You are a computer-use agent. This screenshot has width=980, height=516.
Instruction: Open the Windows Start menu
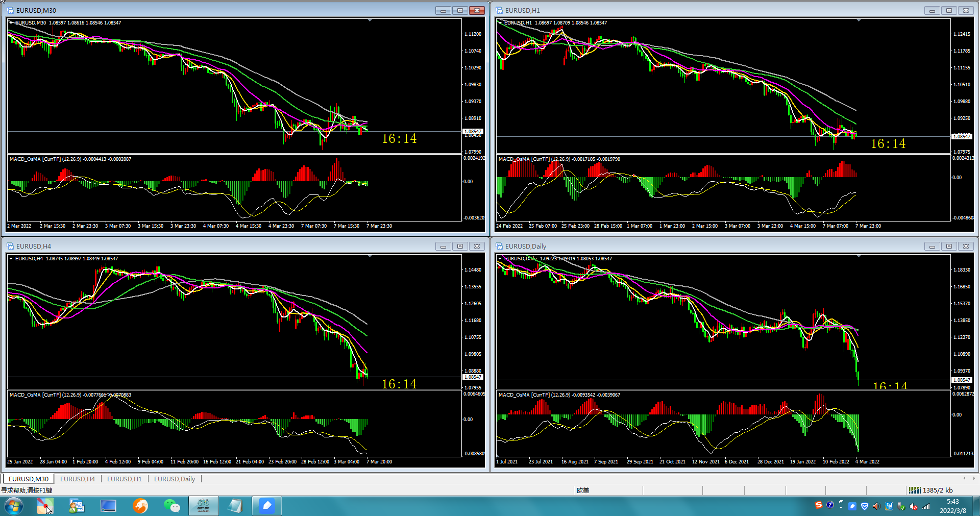(x=14, y=506)
